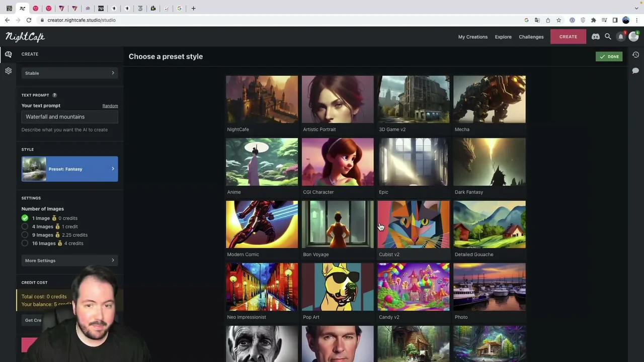Image resolution: width=644 pixels, height=362 pixels.
Task: Click the text prompt help question mark
Action: pyautogui.click(x=54, y=95)
